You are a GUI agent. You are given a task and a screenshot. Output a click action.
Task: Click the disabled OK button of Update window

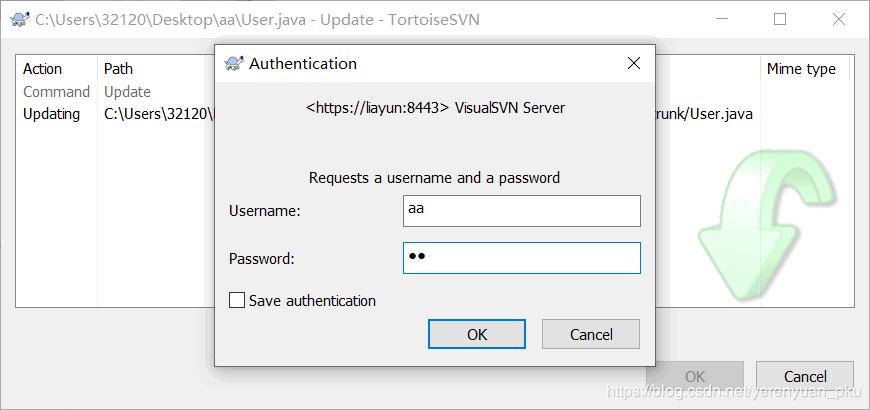point(695,377)
